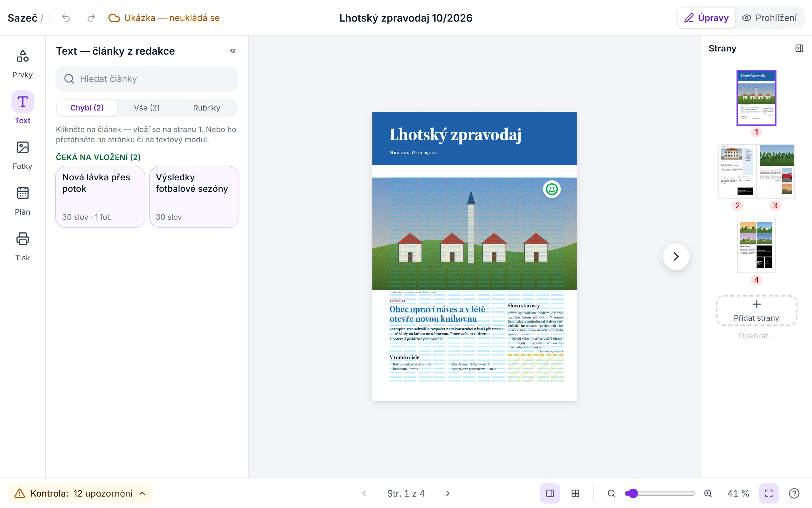Undo the last action
812x508 pixels.
click(x=66, y=18)
